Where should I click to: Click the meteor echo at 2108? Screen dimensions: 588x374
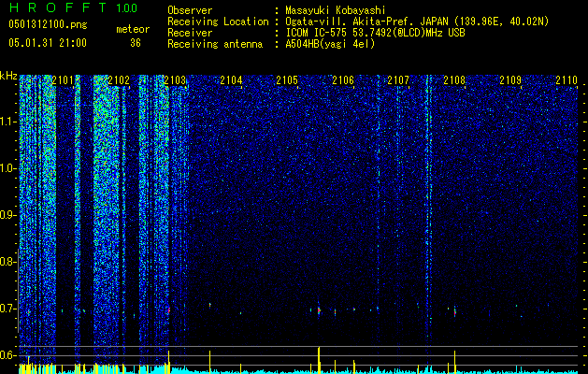tap(455, 311)
